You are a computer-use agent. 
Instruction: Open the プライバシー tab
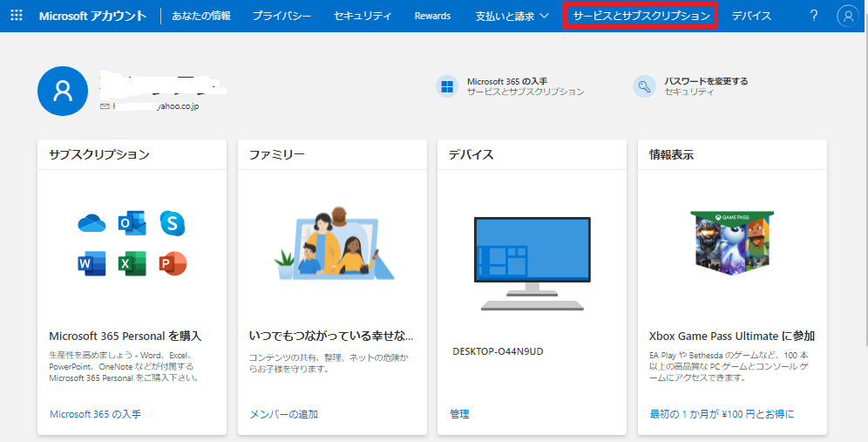tap(281, 16)
